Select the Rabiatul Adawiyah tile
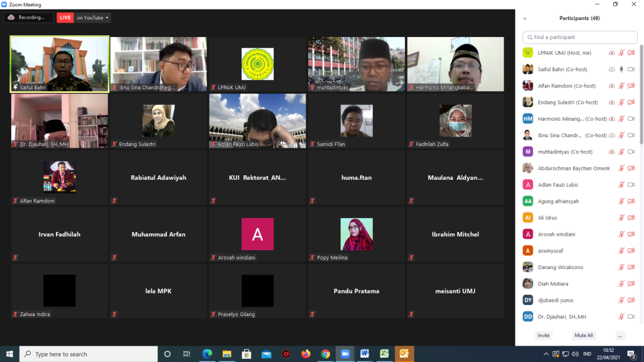Image resolution: width=644 pixels, height=362 pixels. [158, 177]
